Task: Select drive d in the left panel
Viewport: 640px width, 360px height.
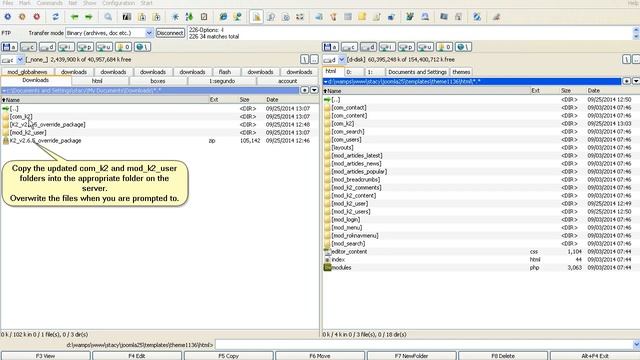Action: [47, 47]
